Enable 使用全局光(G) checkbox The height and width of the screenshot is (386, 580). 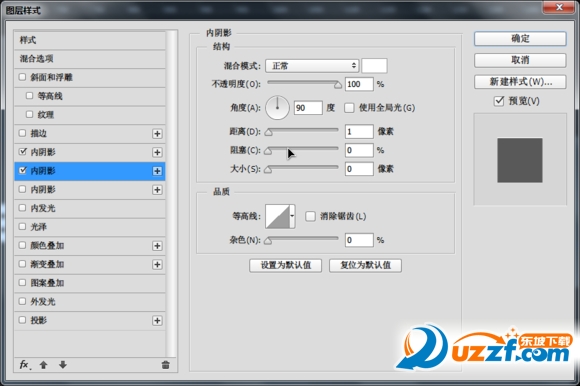[349, 108]
